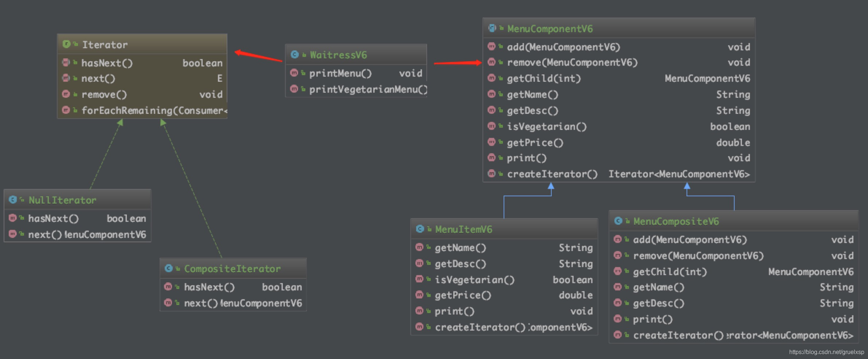Click method icon beside MenuItemV6 getName()

419,247
